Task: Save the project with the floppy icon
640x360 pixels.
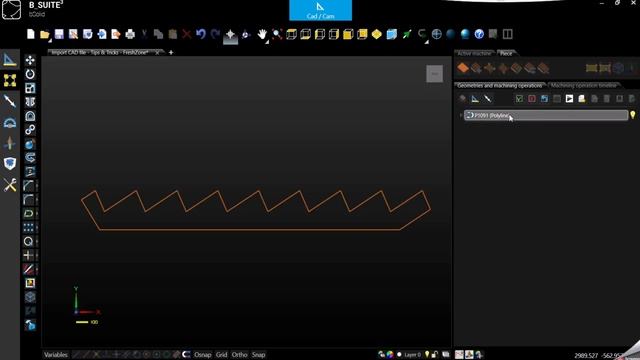Action: [59, 34]
